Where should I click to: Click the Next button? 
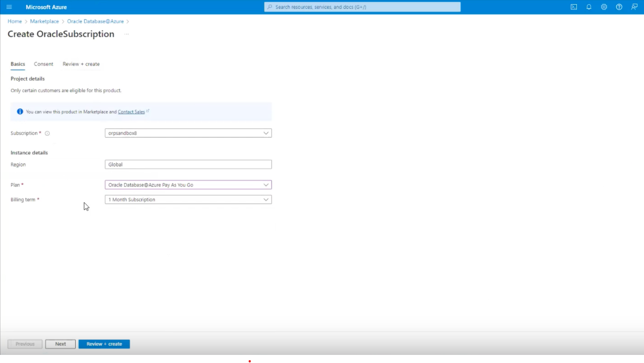tap(60, 343)
